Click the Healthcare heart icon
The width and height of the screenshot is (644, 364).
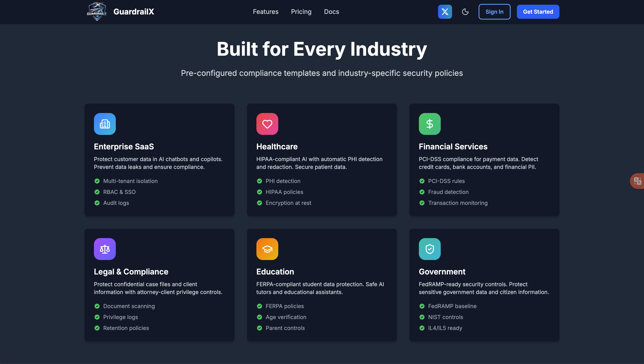point(267,124)
